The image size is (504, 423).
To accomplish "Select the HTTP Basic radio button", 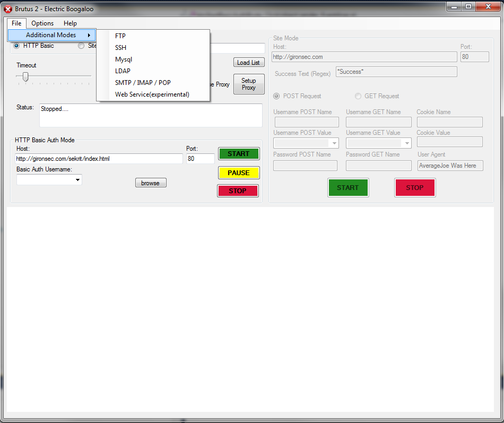I will click(16, 46).
